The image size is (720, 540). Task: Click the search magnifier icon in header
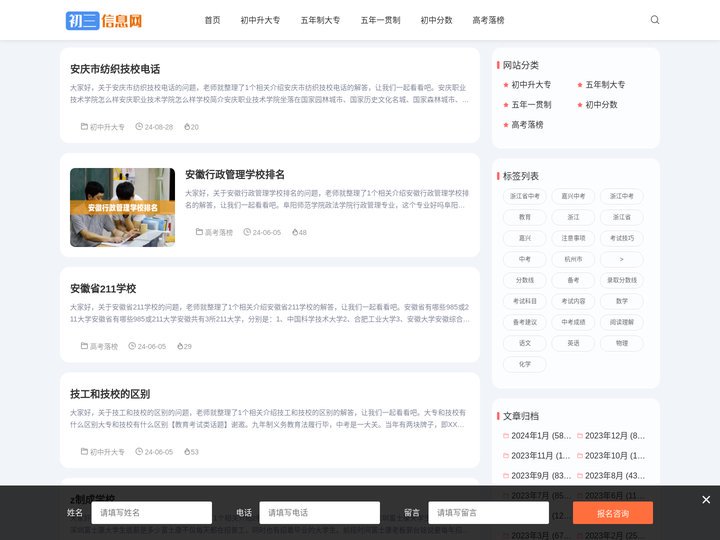pos(655,20)
